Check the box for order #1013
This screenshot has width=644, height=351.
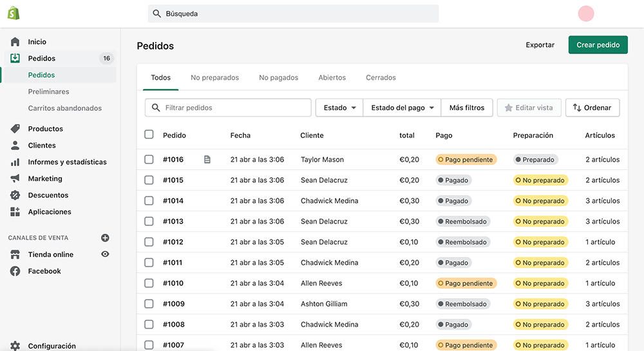coord(149,222)
